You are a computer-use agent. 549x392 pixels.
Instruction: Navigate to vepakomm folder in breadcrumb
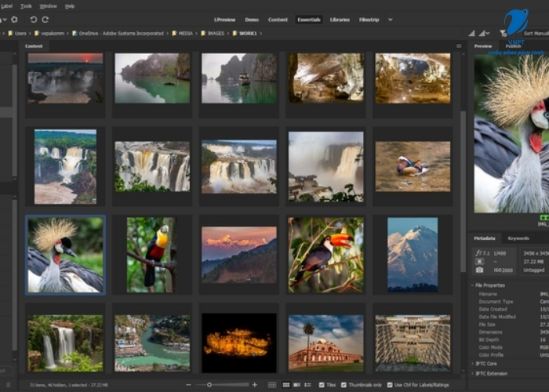pyautogui.click(x=53, y=33)
